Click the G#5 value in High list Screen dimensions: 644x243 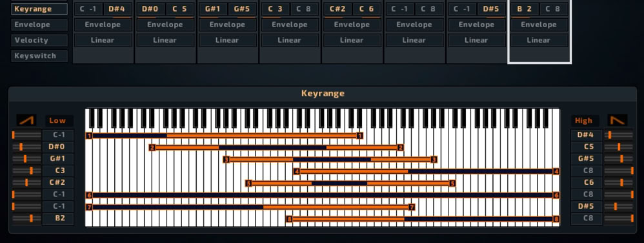(587, 159)
